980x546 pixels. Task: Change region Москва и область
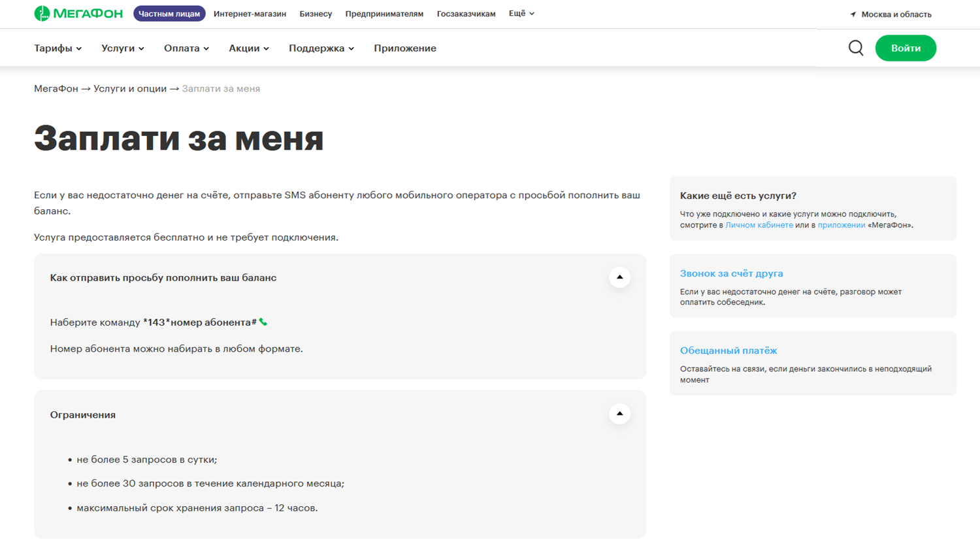pyautogui.click(x=896, y=14)
